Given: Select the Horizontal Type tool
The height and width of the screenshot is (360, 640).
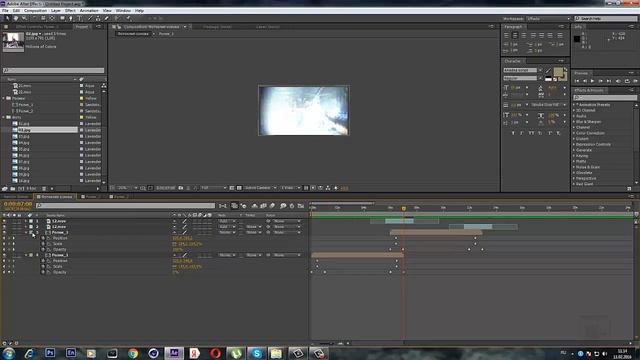Looking at the screenshot, I should [x=80, y=18].
